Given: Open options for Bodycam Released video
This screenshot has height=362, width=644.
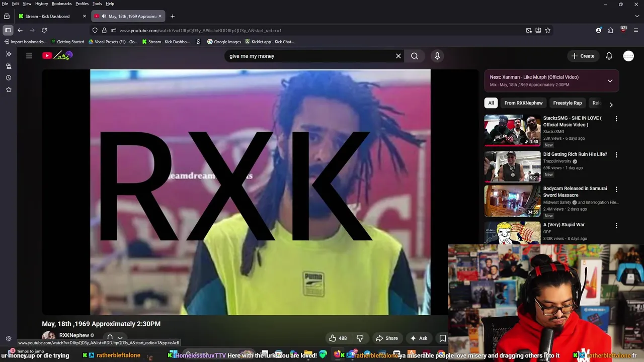Looking at the screenshot, I should pos(616,189).
